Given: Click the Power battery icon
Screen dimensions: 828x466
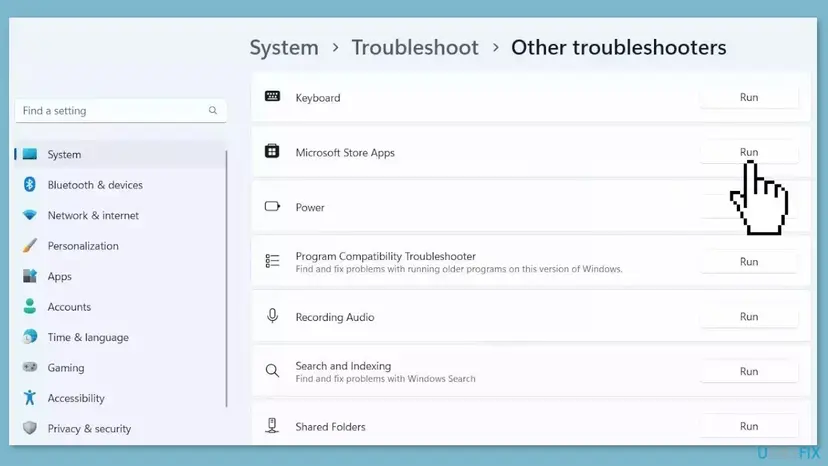Looking at the screenshot, I should click(x=272, y=206).
